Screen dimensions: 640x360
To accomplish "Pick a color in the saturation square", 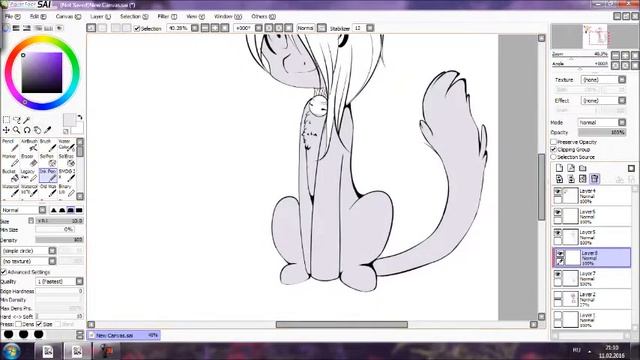I will click(42, 73).
